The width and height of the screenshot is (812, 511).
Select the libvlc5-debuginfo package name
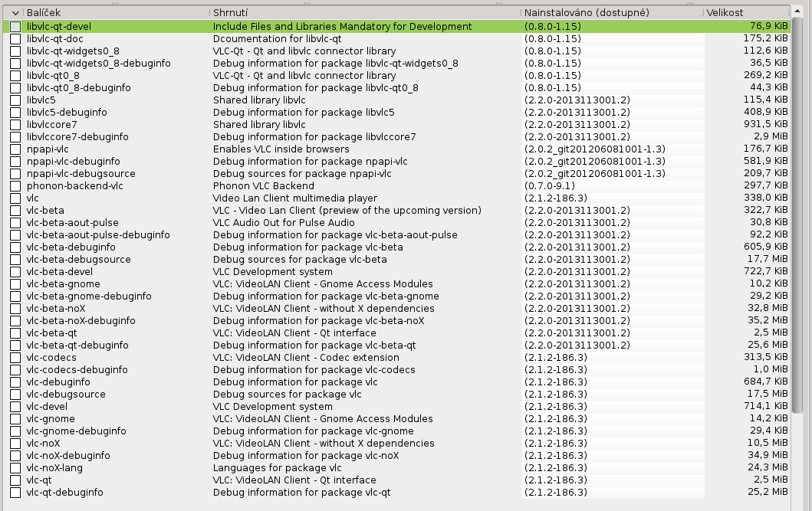pyautogui.click(x=67, y=112)
